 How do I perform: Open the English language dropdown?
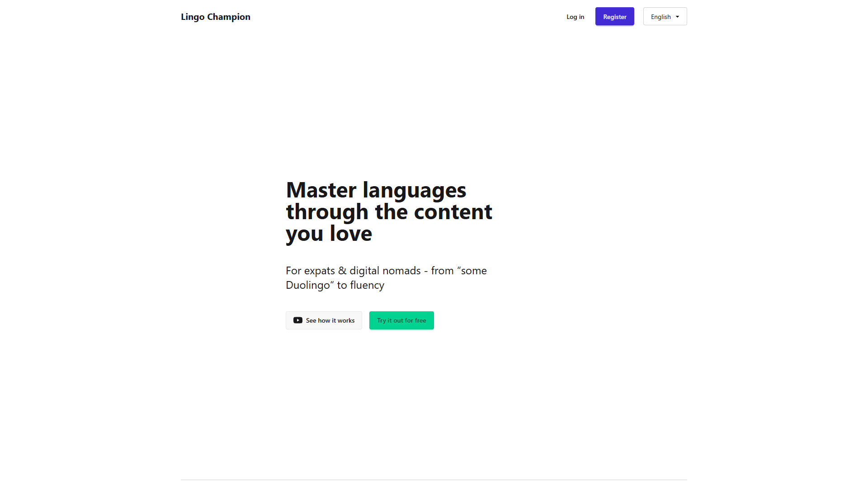coord(665,16)
